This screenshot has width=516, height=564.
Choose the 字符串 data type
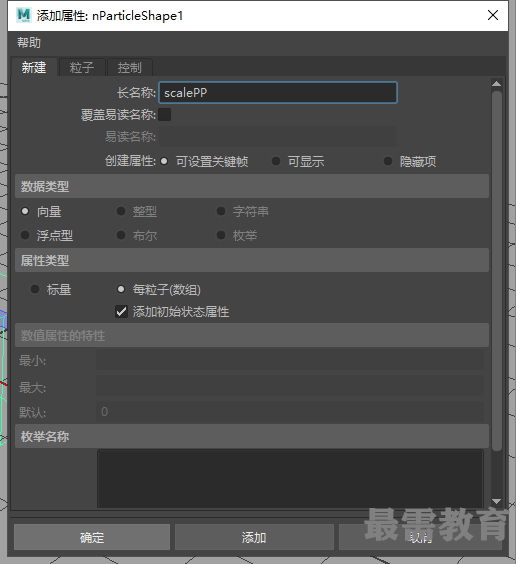pos(221,211)
